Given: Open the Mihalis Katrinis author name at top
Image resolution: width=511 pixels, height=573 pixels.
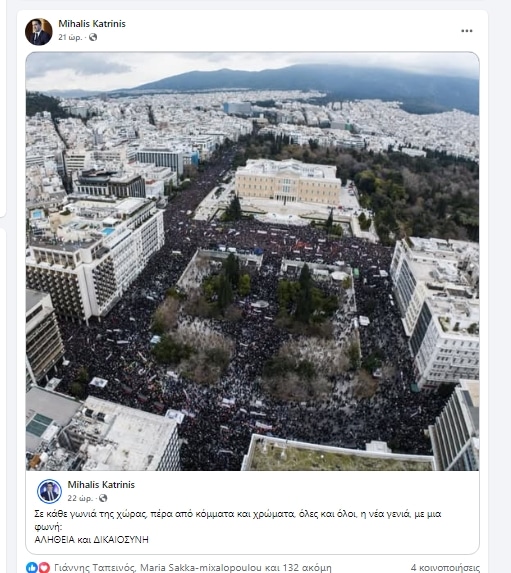Looking at the screenshot, I should [x=92, y=24].
